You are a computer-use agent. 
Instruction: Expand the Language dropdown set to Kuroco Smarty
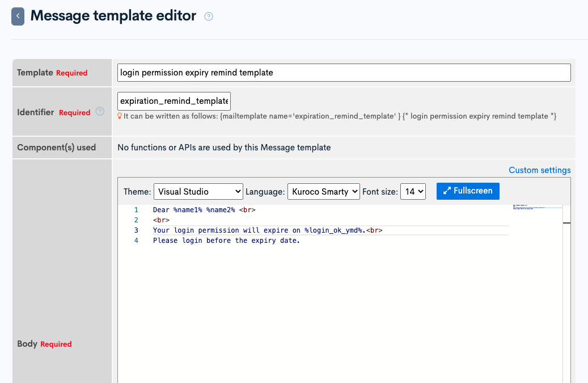pyautogui.click(x=323, y=192)
